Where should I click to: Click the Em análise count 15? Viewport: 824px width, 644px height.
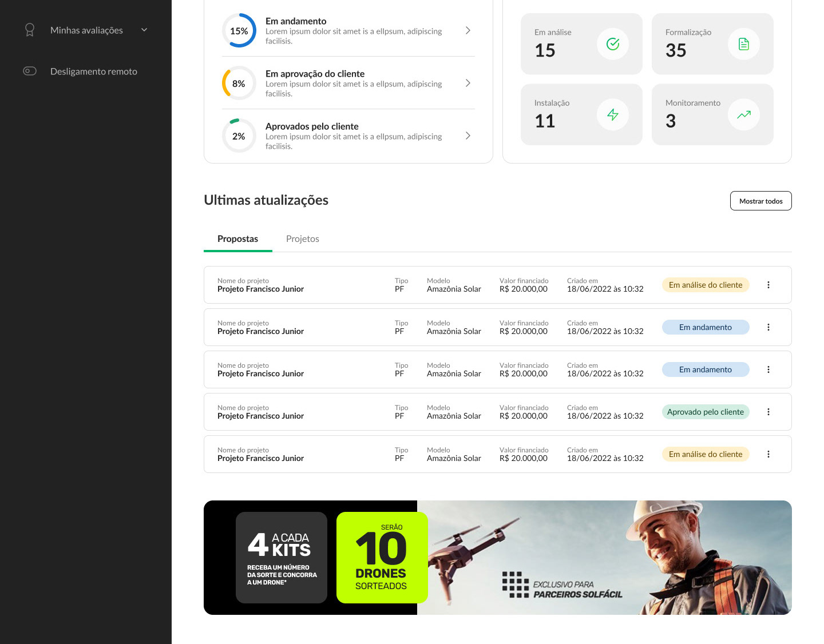point(545,50)
